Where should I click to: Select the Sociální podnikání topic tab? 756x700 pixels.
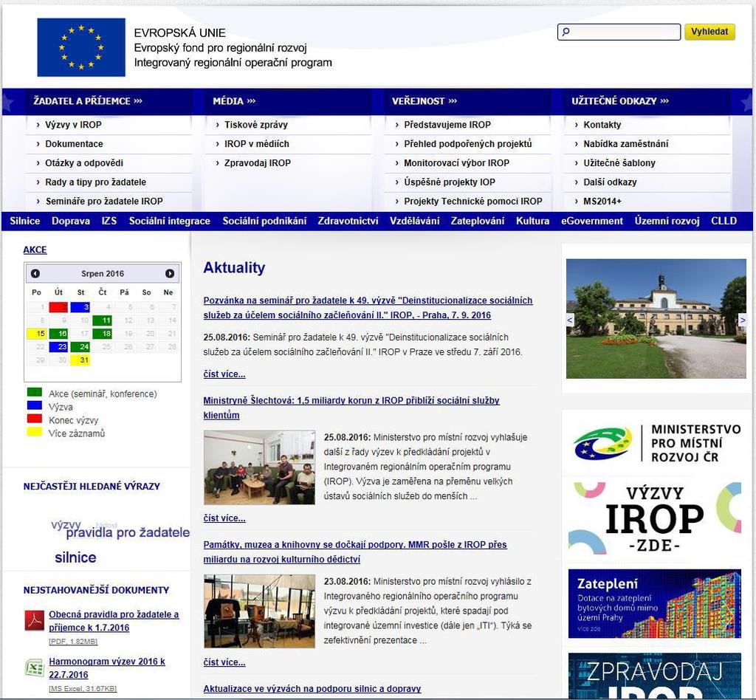point(264,221)
